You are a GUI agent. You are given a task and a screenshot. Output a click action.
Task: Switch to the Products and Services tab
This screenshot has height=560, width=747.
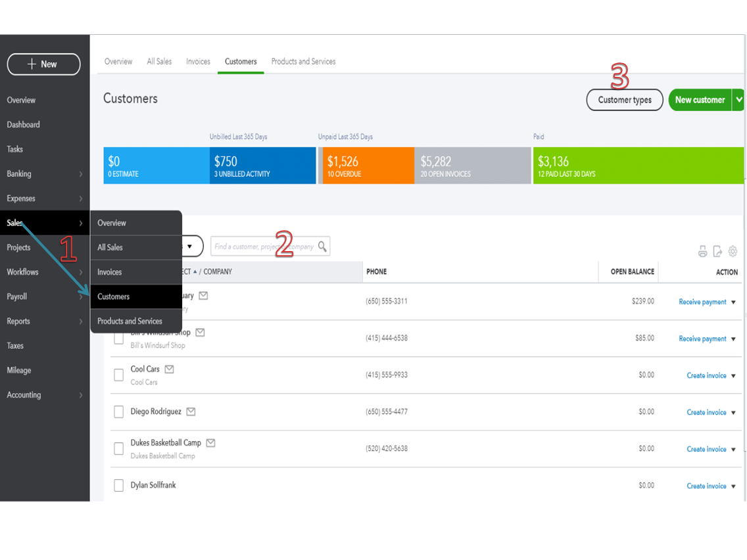coord(303,61)
